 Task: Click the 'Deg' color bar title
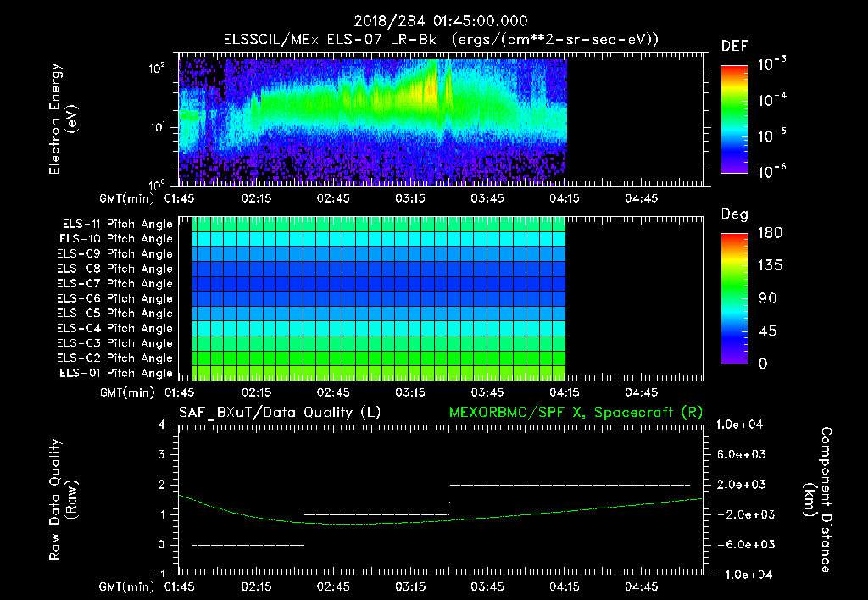[735, 214]
